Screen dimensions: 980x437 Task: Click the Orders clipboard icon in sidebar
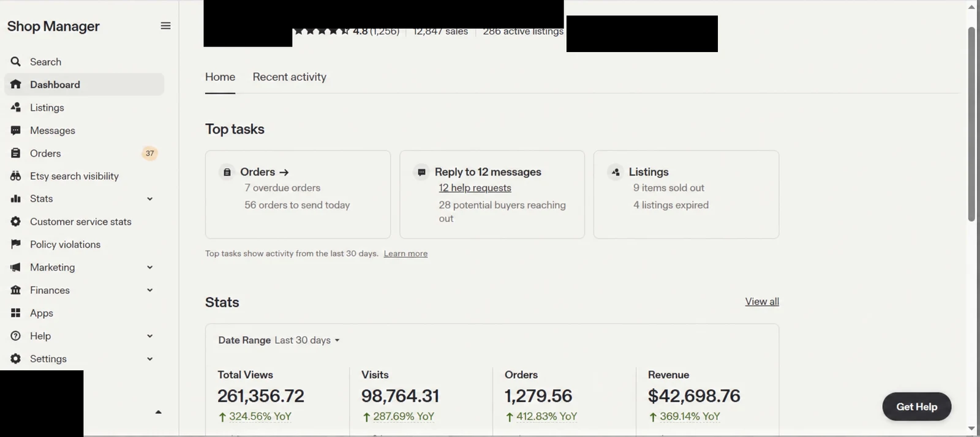tap(16, 153)
